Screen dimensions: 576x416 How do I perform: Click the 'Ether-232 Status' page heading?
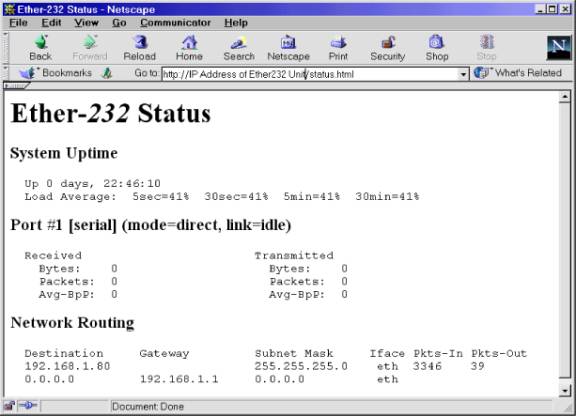pyautogui.click(x=111, y=113)
